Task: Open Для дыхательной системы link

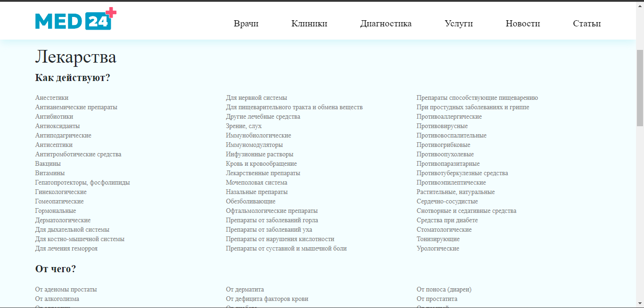Action: pyautogui.click(x=72, y=230)
